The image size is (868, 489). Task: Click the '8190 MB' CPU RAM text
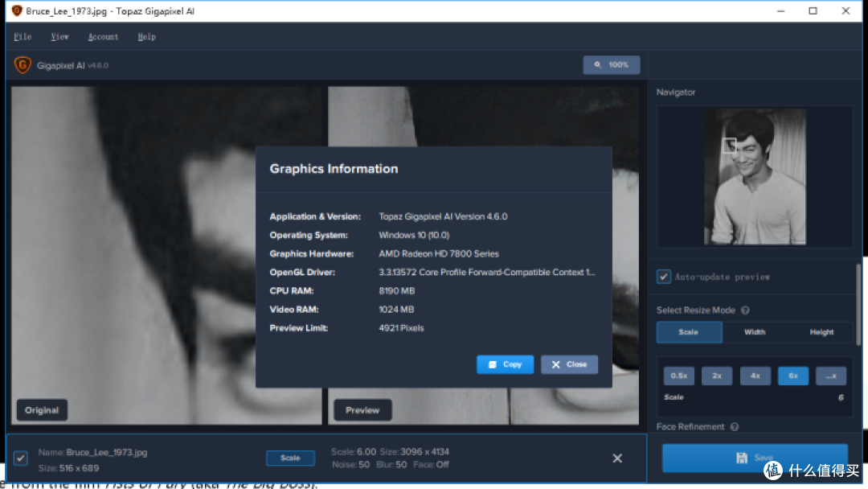coord(396,290)
